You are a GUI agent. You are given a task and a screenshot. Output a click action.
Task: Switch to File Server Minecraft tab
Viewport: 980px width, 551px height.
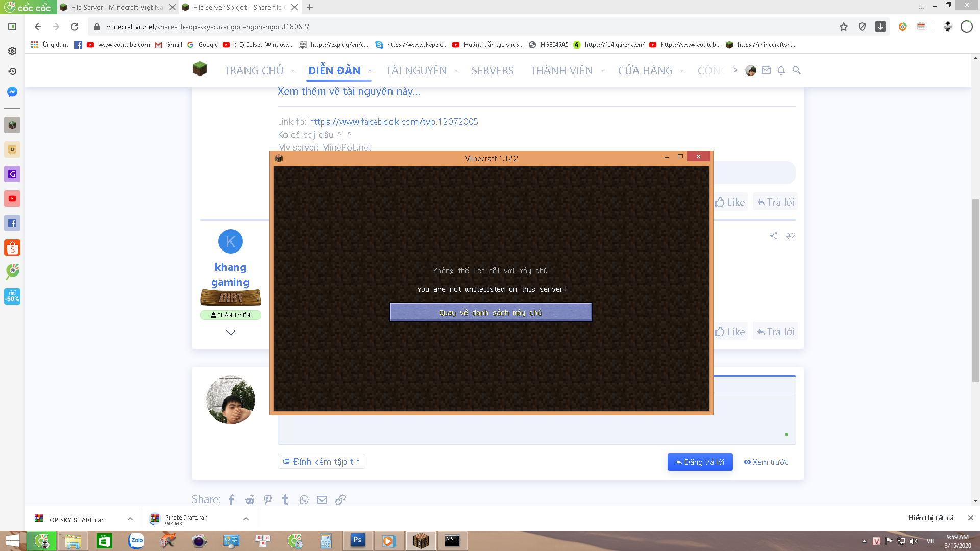click(x=116, y=7)
